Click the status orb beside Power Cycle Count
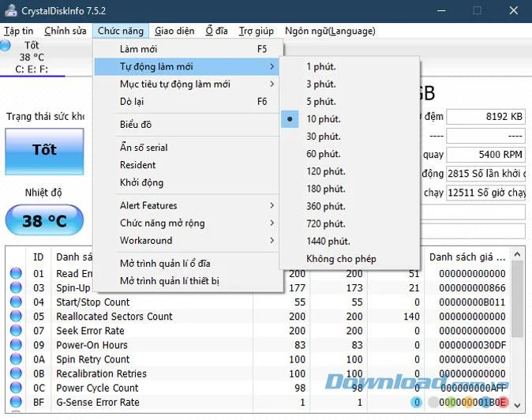This screenshot has height=420, width=532. pyautogui.click(x=16, y=388)
